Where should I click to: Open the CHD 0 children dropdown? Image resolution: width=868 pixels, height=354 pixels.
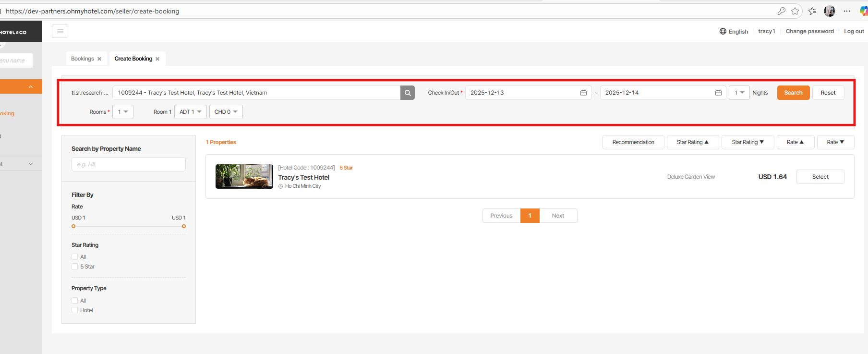[226, 112]
